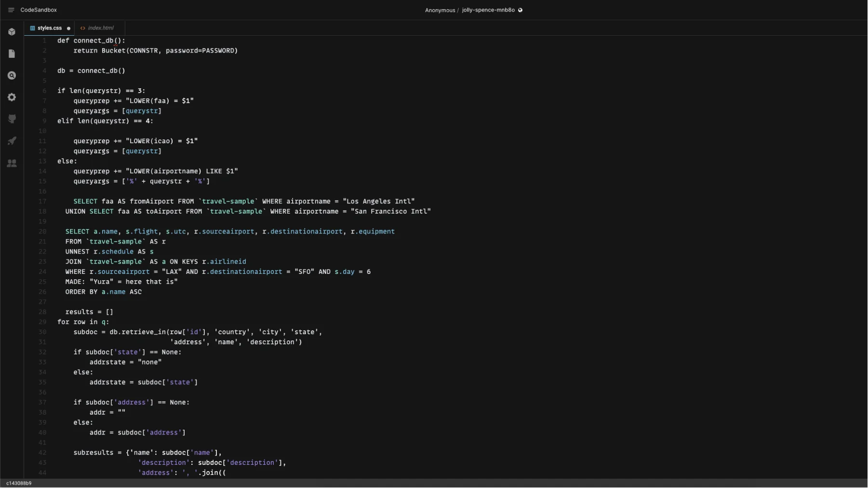Click the jolly-spence-mnb8o sandbox title
The width and height of the screenshot is (868, 488).
(x=488, y=10)
